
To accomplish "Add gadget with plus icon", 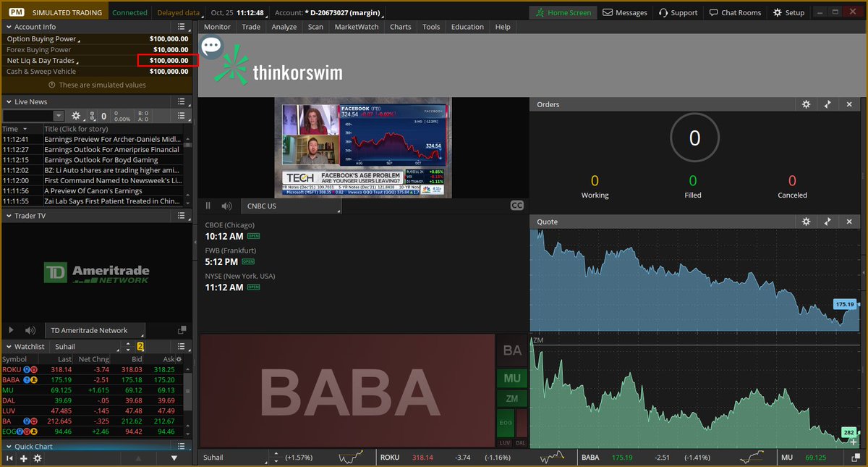I will [24, 458].
